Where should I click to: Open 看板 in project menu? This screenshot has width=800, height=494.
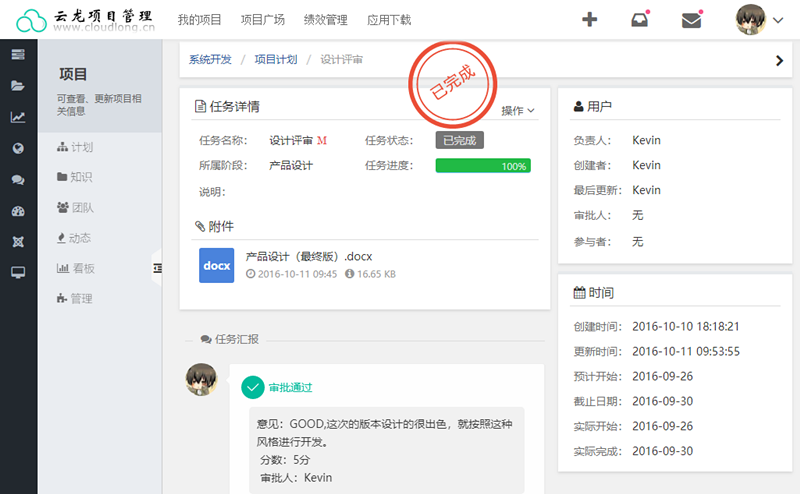[76, 268]
